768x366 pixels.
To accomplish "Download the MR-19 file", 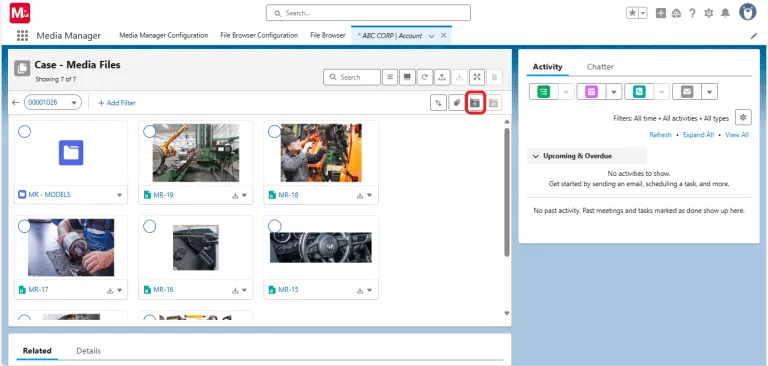I will coord(235,195).
